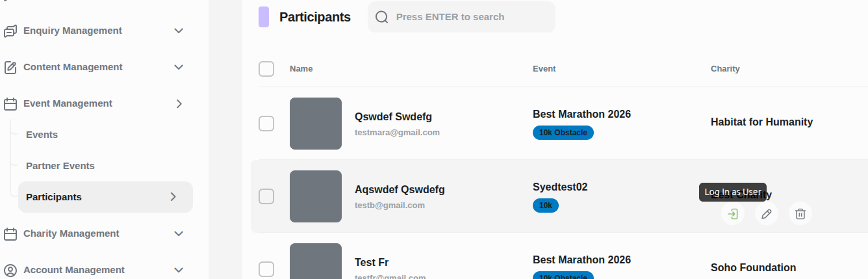Click the pencil edit icon for Aqswdef Qswdefg
Image resolution: width=868 pixels, height=279 pixels.
point(767,214)
